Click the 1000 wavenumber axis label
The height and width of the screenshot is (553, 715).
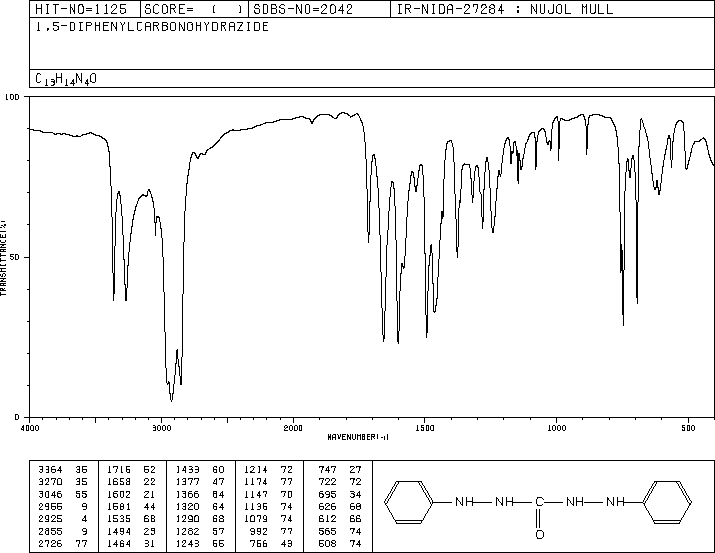click(557, 428)
